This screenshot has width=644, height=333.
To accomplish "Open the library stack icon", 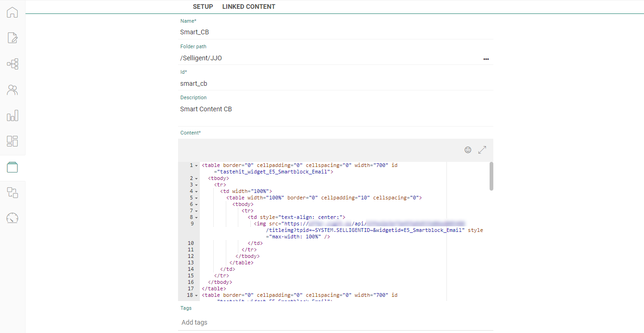I will 13,167.
